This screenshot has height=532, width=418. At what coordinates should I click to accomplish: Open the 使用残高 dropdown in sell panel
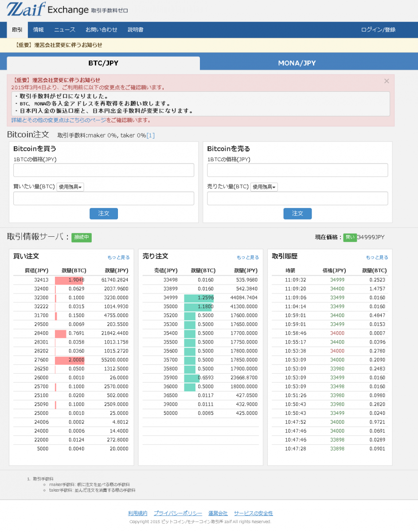pos(264,187)
